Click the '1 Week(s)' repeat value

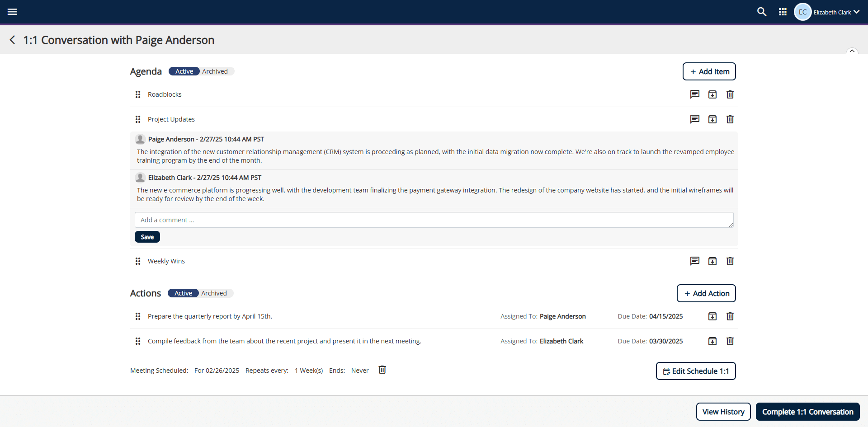tap(309, 371)
